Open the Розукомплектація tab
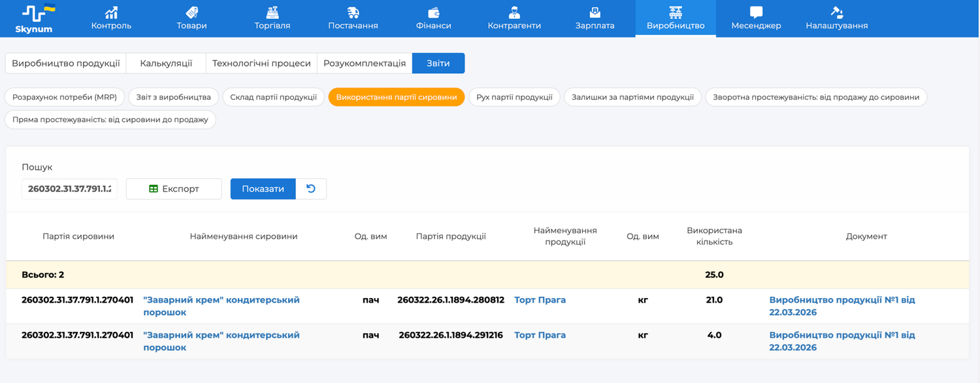 pyautogui.click(x=365, y=63)
